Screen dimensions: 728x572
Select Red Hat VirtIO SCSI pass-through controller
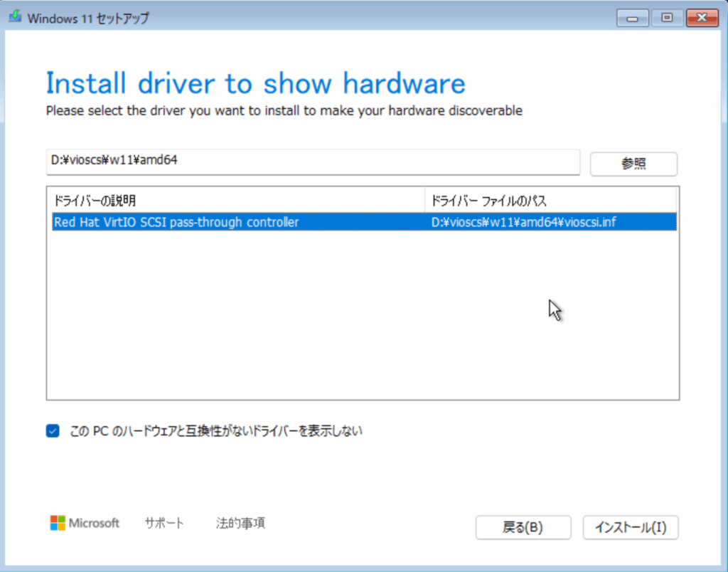tap(176, 222)
